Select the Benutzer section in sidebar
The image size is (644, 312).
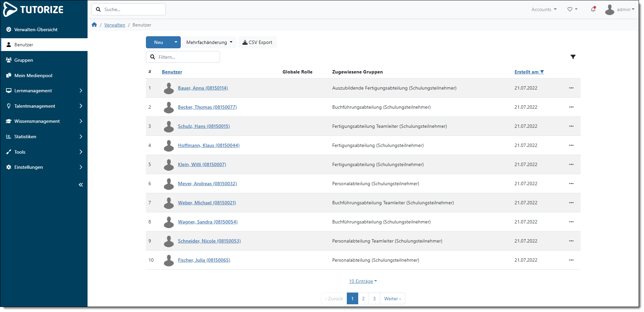point(23,44)
